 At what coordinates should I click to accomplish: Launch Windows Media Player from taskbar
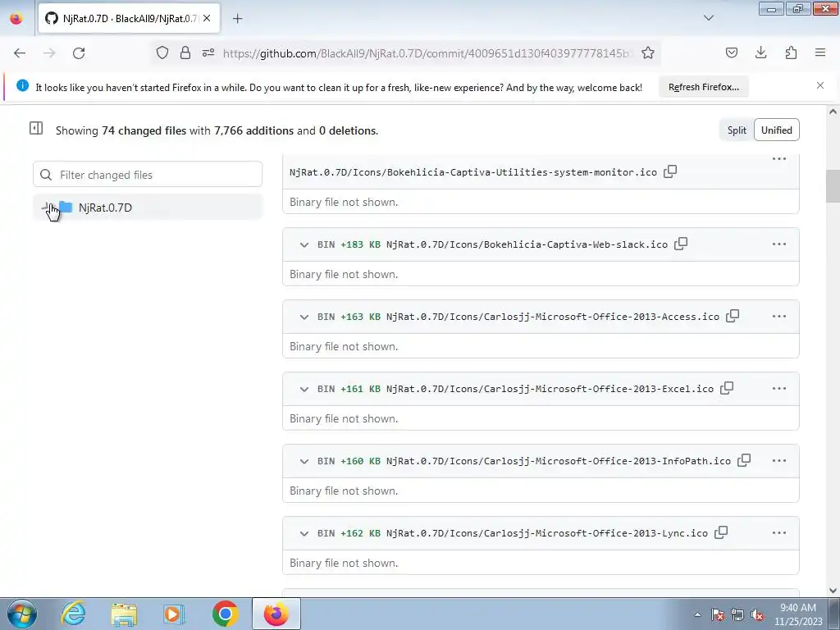pyautogui.click(x=174, y=614)
